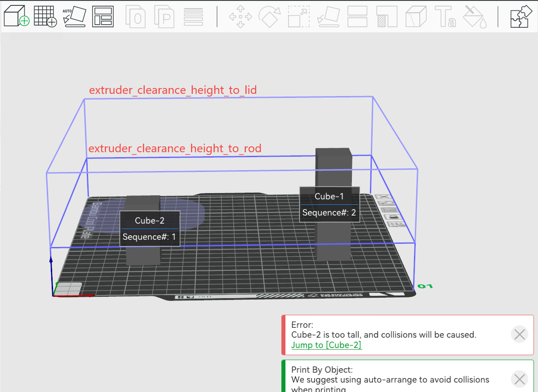Select the Lay on face tool
538x392 pixels.
pyautogui.click(x=329, y=17)
